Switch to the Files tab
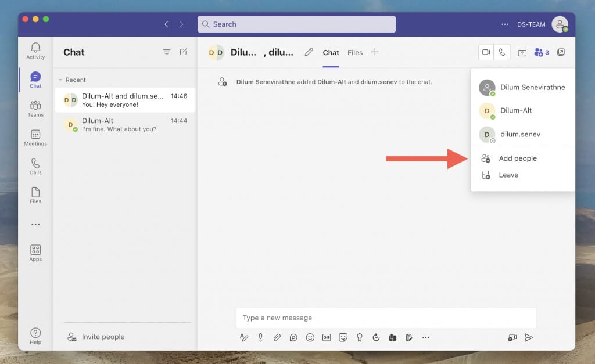The height and width of the screenshot is (364, 595). [355, 52]
